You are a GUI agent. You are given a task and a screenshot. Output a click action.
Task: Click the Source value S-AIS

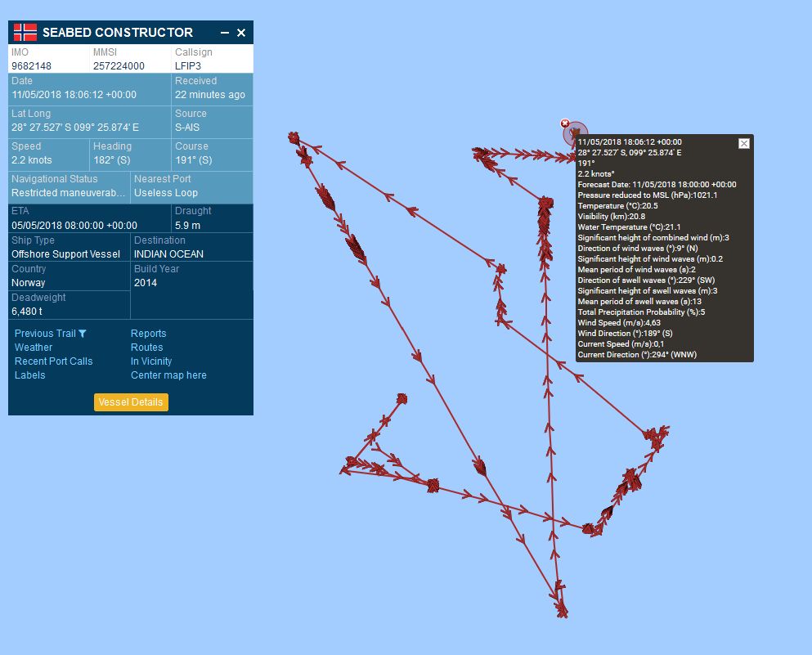(x=187, y=128)
